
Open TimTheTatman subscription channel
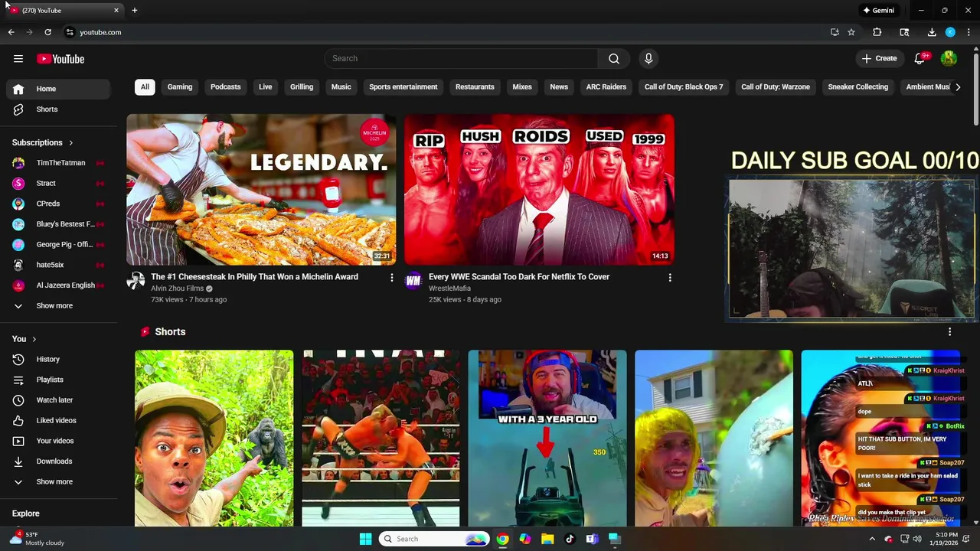[x=58, y=163]
